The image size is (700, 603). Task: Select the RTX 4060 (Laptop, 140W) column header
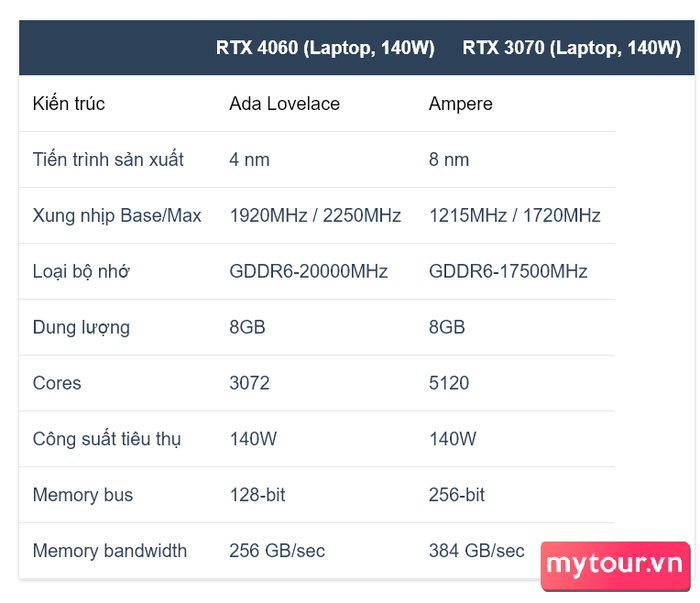tap(325, 48)
